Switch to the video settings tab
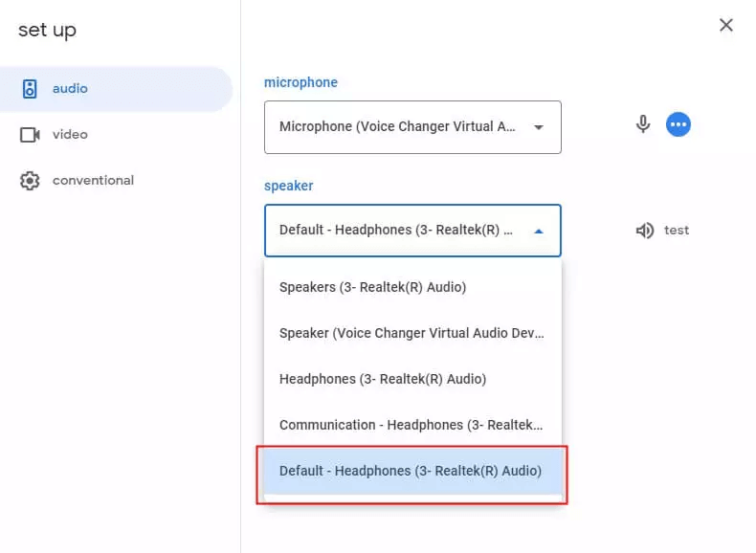This screenshot has width=756, height=553. tap(70, 135)
